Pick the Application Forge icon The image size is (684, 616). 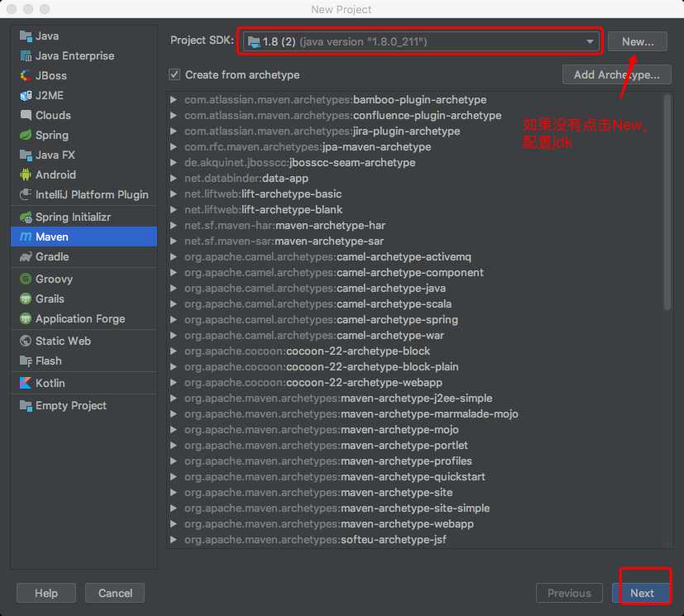(26, 318)
